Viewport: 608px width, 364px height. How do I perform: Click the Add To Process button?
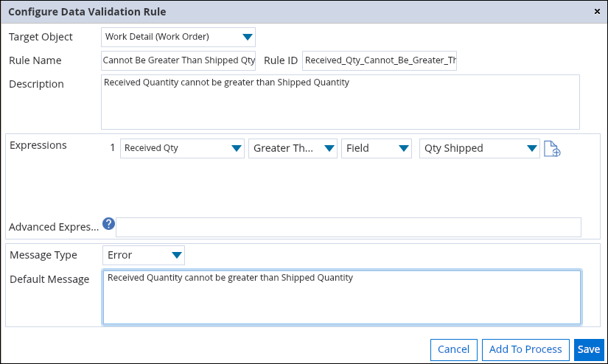(x=525, y=350)
